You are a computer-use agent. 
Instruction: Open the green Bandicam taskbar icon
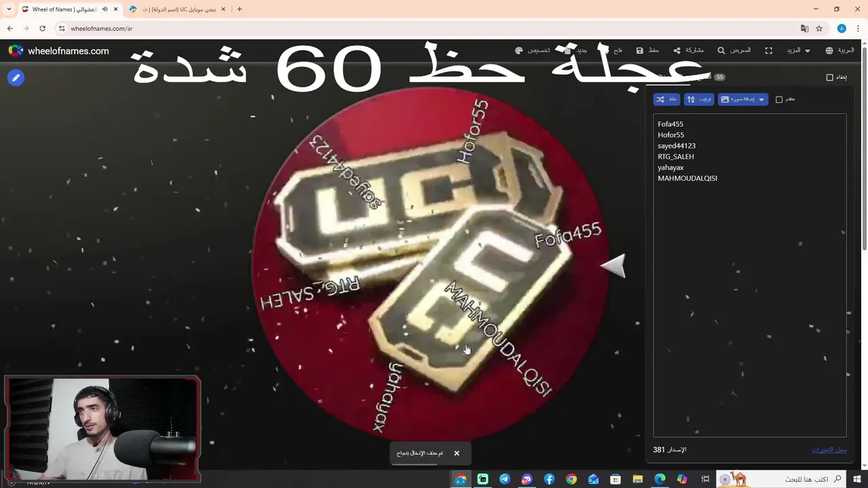click(483, 479)
